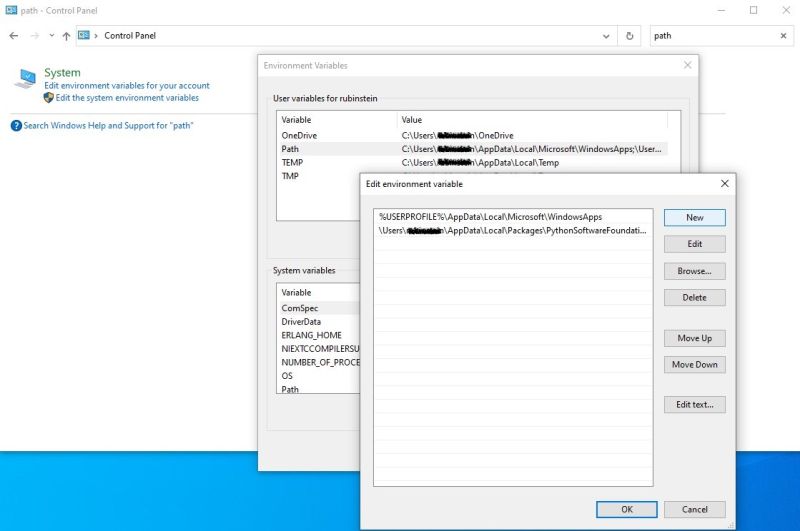The height and width of the screenshot is (531, 800).
Task: Maximize the Control Panel window
Action: (x=754, y=10)
